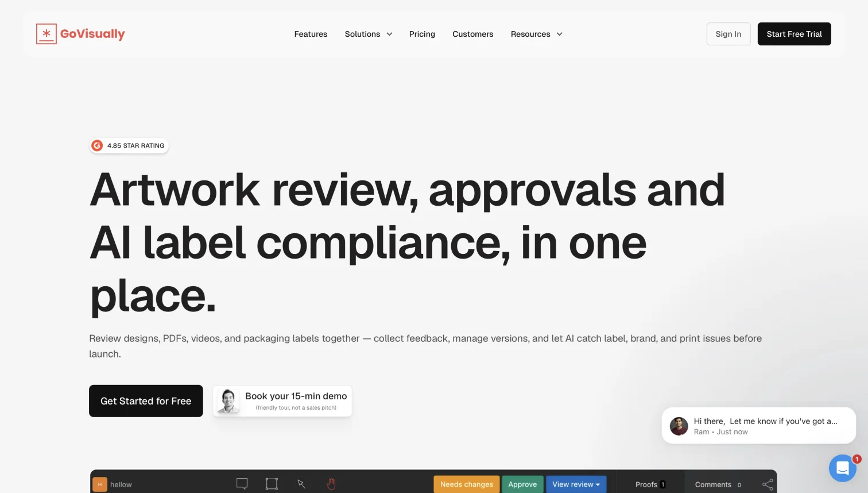
Task: Click the Needs changes button
Action: (466, 484)
